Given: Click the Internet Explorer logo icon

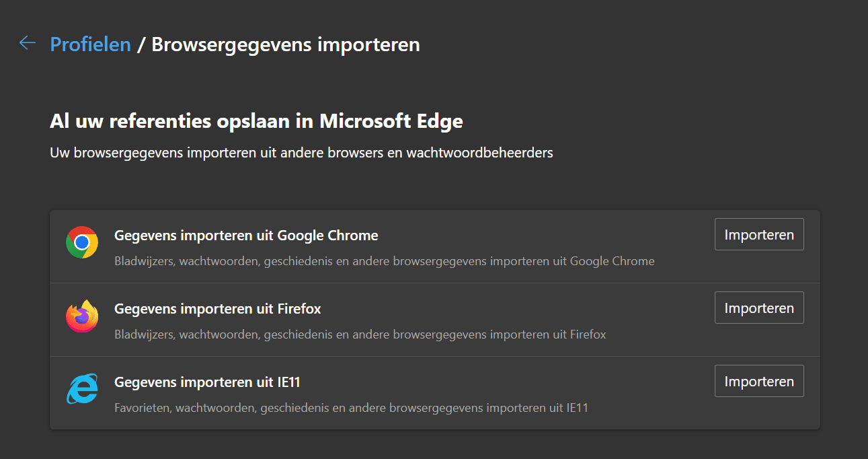Looking at the screenshot, I should 82,389.
